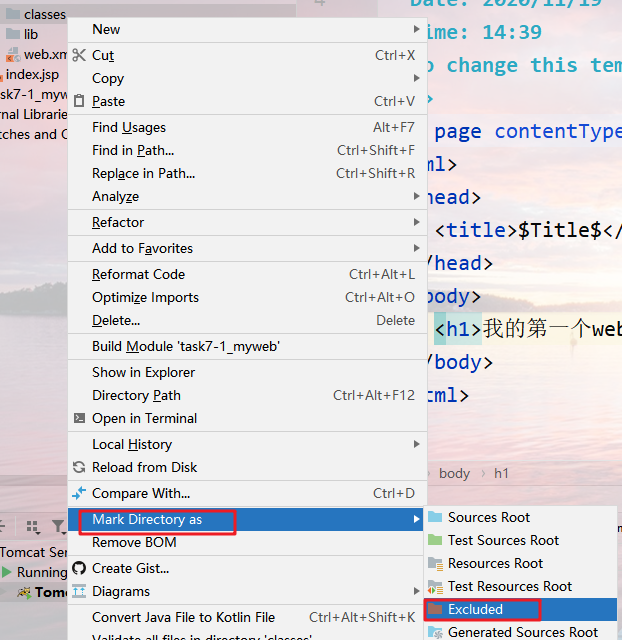Expand the Diagrams submenu arrow
The width and height of the screenshot is (622, 640).
coord(416,591)
